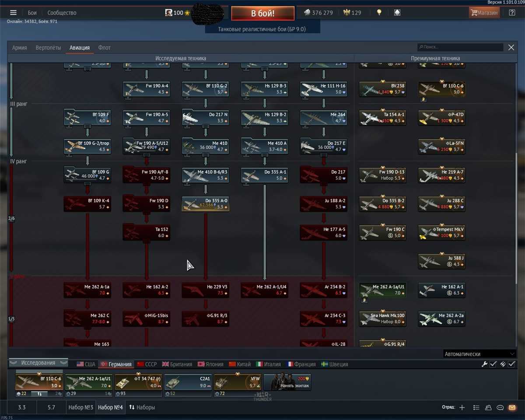Click the player avatar icon near level 100
Screen dimensions: 525x420
(168, 13)
